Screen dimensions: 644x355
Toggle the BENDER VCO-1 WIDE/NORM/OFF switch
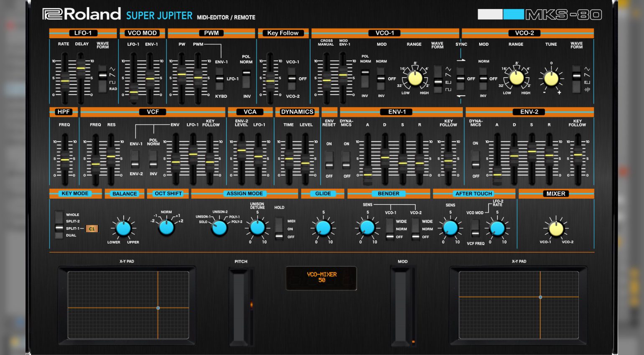pyautogui.click(x=390, y=229)
